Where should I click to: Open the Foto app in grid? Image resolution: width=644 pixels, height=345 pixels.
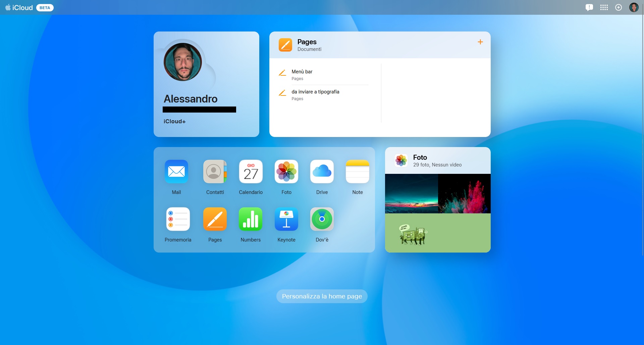tap(286, 171)
